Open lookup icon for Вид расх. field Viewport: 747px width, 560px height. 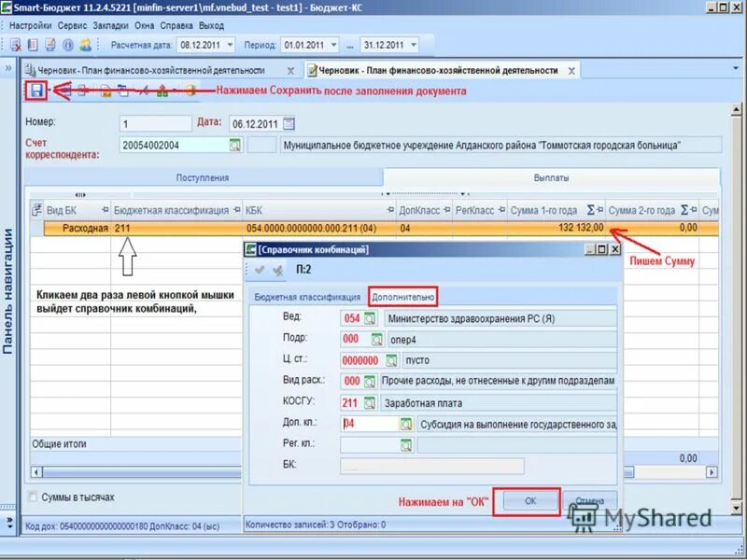(370, 382)
